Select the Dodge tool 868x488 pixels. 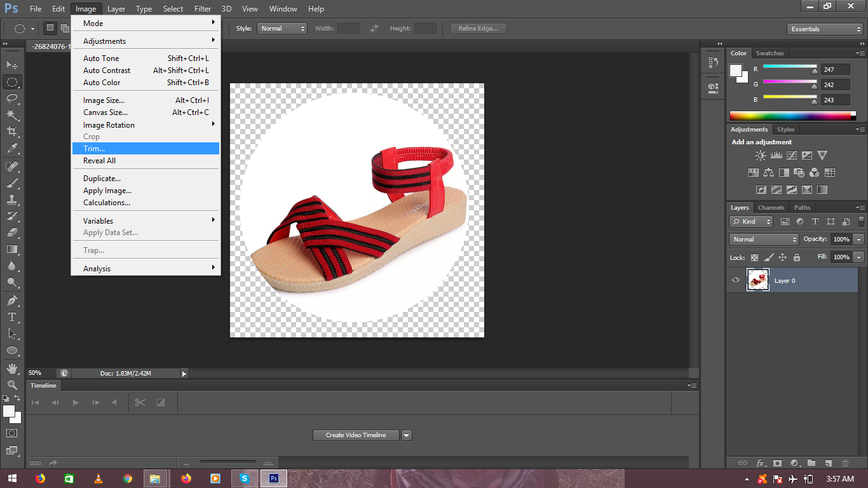point(12,282)
